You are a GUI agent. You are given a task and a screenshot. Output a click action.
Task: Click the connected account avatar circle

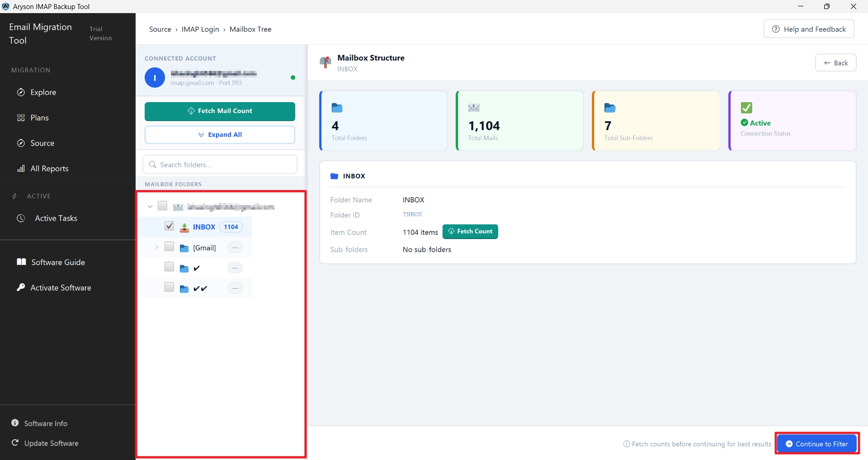click(x=155, y=78)
